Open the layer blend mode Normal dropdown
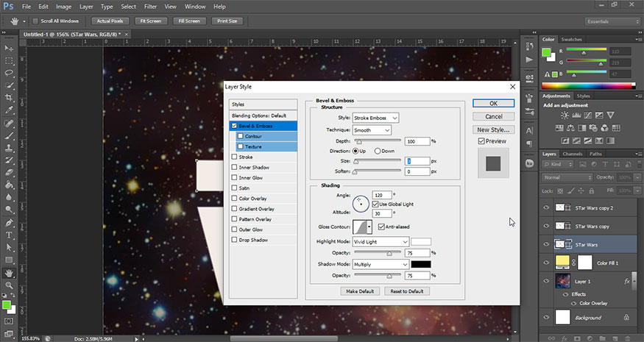Viewport: 644px width, 342px height. click(567, 177)
